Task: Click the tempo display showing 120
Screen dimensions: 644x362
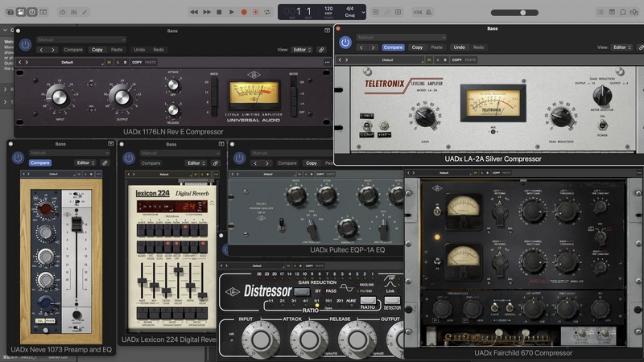Action: click(327, 10)
